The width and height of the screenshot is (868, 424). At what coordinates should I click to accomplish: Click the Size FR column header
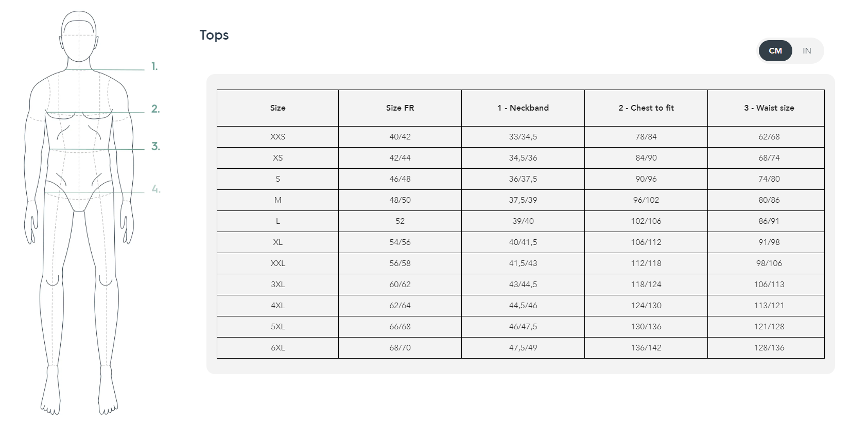pos(400,108)
